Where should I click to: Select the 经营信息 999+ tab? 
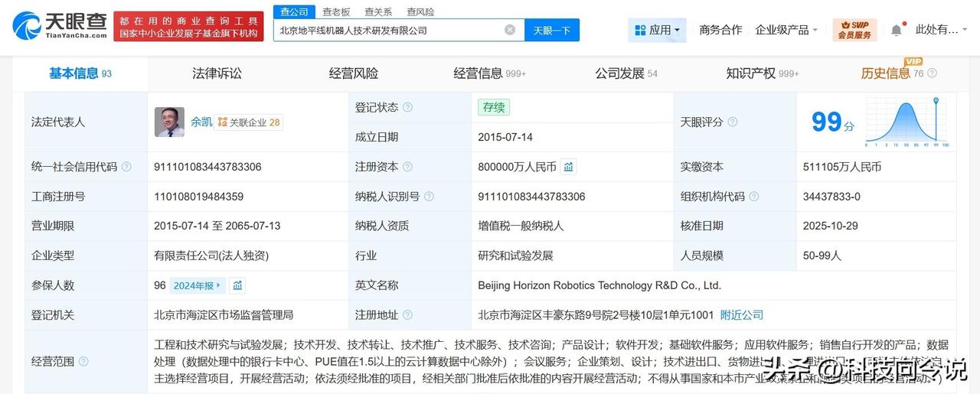click(490, 73)
